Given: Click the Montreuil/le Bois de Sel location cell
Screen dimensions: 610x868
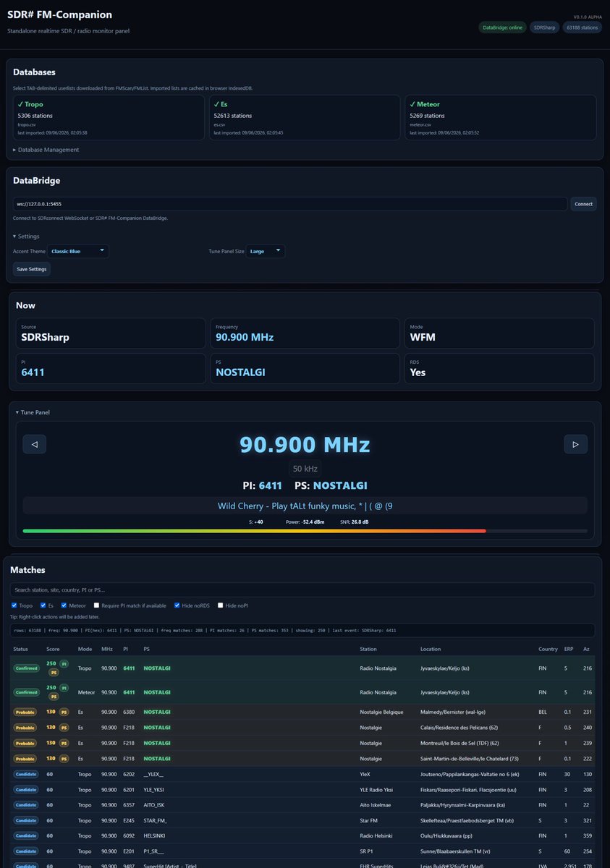Looking at the screenshot, I should (459, 743).
